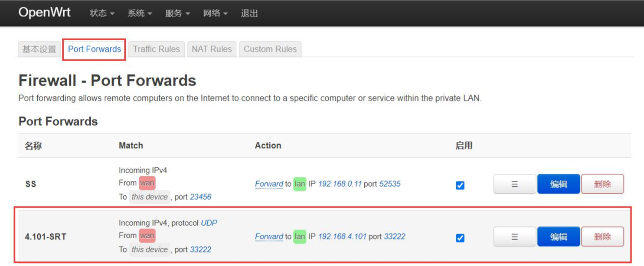Click the drag handle icon for SS rule
The image size is (644, 266).
click(514, 184)
